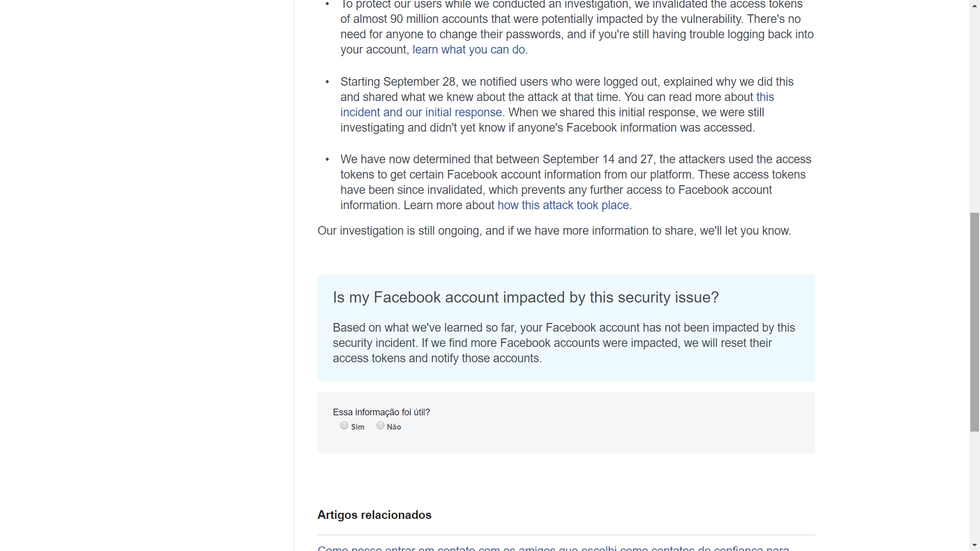980x551 pixels.
Task: Open the first related article link under Artigos relacionados
Action: pos(553,548)
